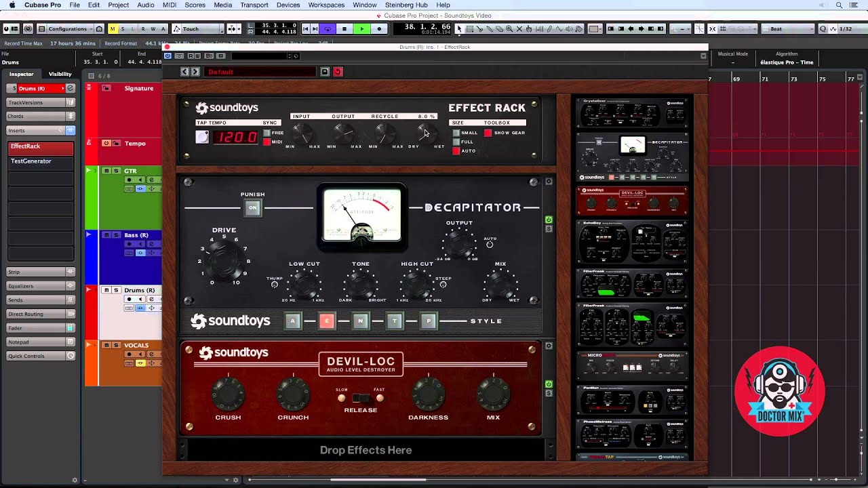Click the Crystallizer thumbnail in toolbox
868x488 pixels.
(x=631, y=113)
